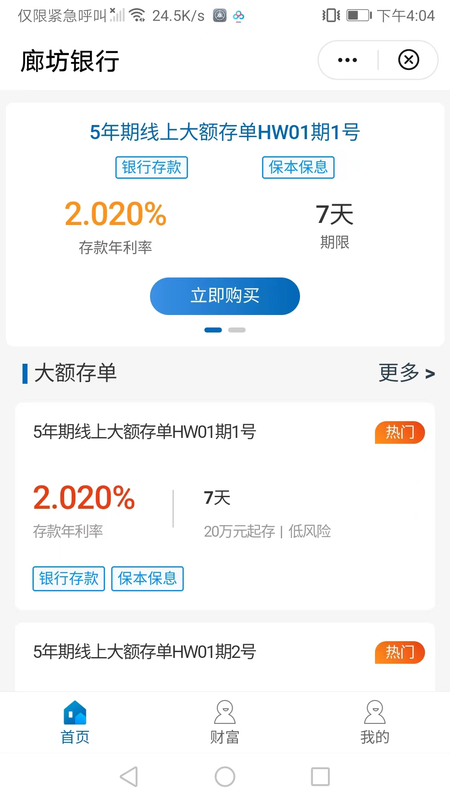Tap the 银行存款 tag in the banner

[152, 167]
